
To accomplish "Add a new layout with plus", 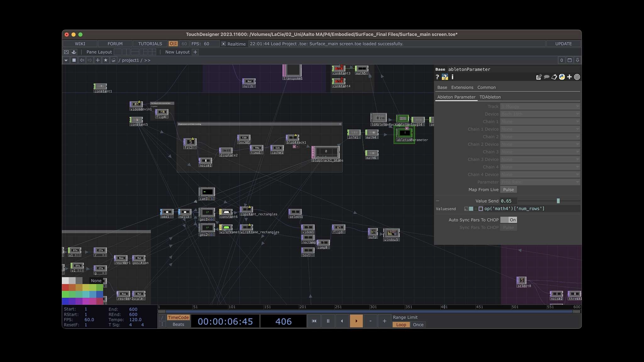I will coord(195,52).
